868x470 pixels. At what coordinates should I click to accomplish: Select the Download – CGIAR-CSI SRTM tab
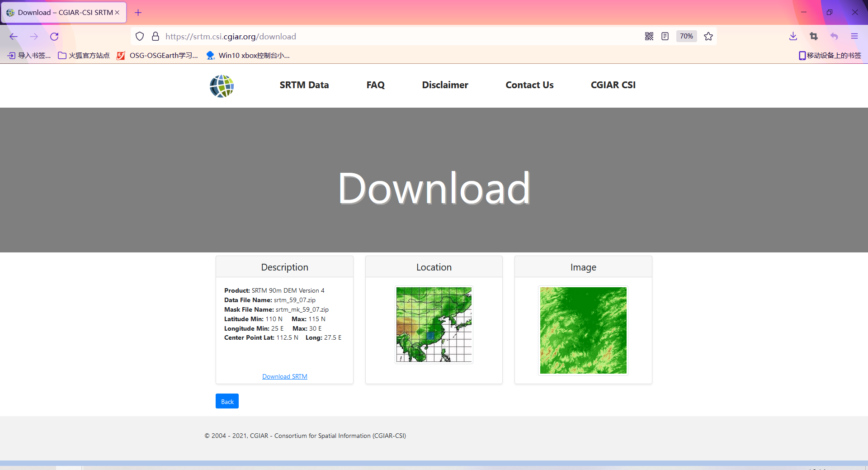coord(64,12)
